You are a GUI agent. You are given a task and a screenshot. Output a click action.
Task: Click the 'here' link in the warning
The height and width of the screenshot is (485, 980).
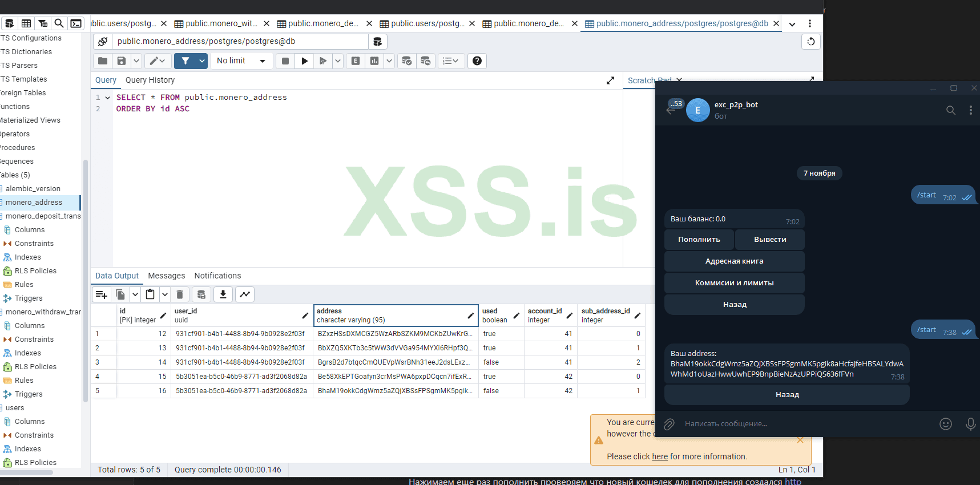click(660, 456)
